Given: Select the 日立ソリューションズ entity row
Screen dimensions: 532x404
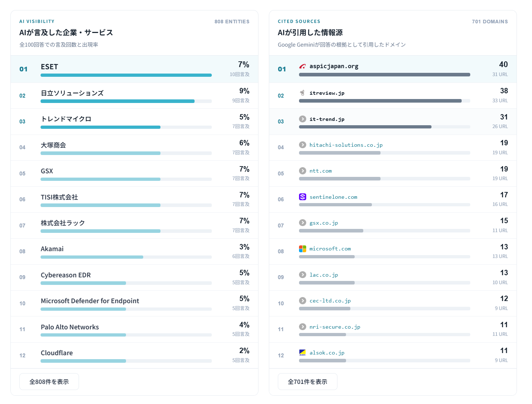Looking at the screenshot, I should 134,96.
